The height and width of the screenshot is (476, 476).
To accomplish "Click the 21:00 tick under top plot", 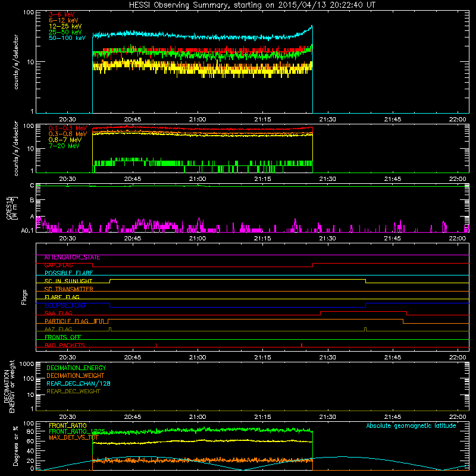I will (x=198, y=120).
